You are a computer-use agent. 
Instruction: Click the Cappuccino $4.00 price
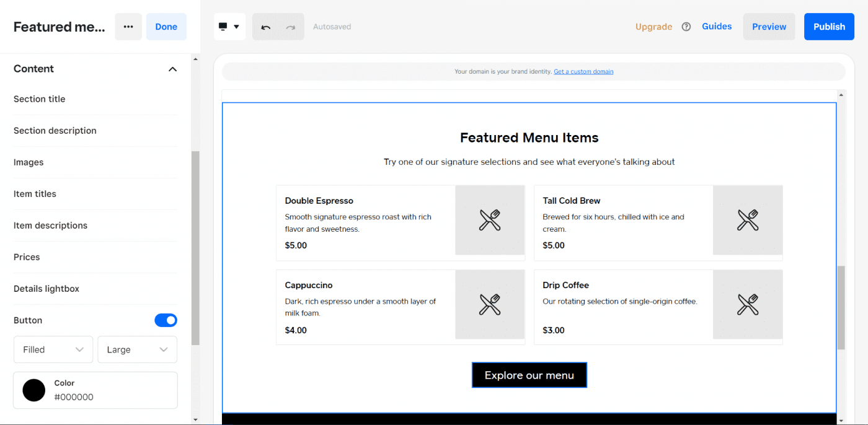point(296,330)
